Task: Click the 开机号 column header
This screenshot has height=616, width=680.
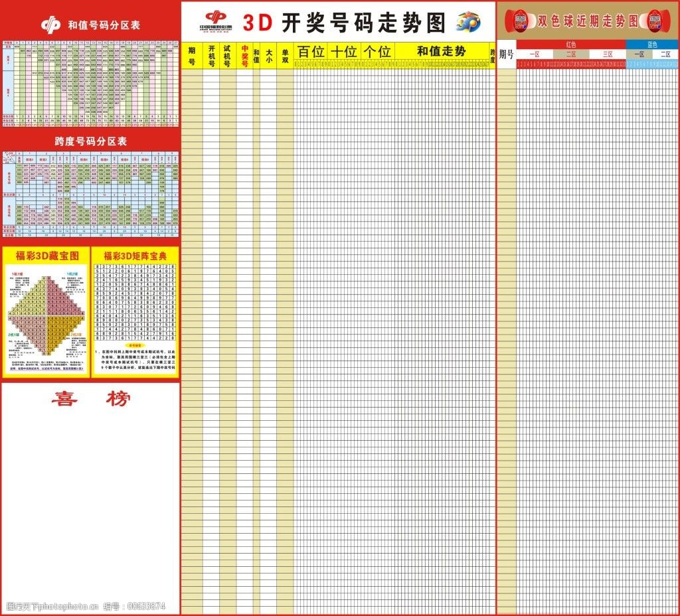Action: tap(212, 54)
